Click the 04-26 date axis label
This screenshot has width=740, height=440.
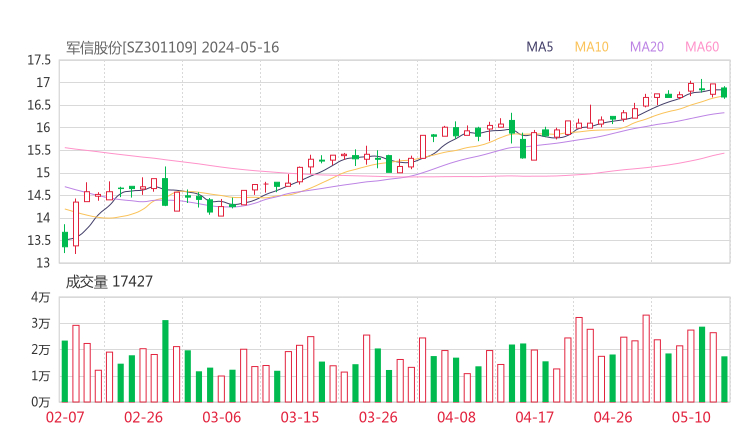click(x=613, y=417)
